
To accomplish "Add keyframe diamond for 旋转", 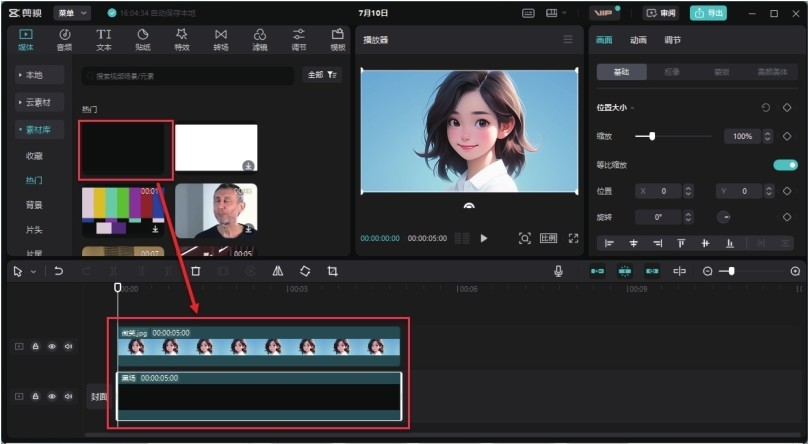I will point(787,217).
